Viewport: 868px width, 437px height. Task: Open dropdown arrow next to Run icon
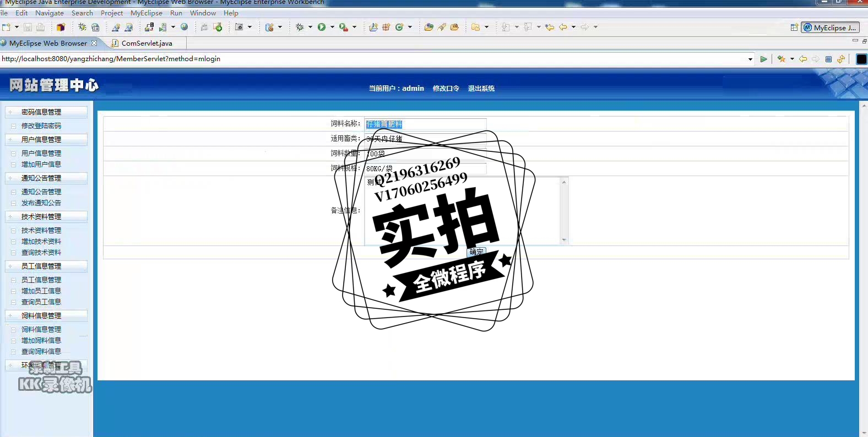point(332,27)
